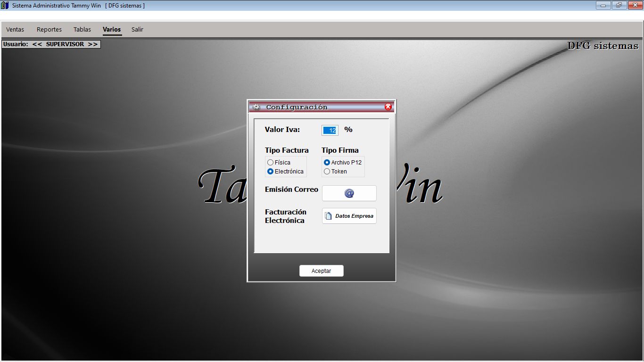Open the Reportes menu

[49, 29]
